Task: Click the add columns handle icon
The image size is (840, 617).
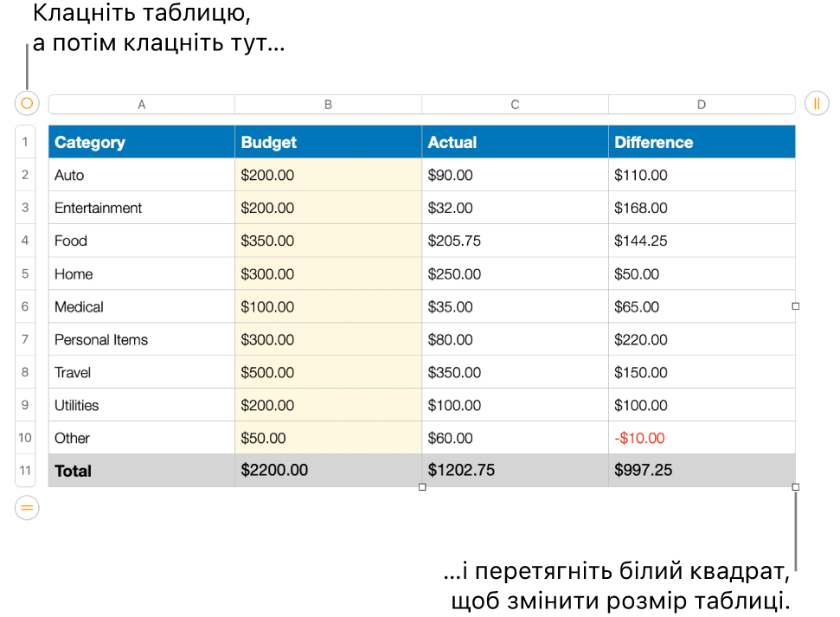Action: point(817,104)
